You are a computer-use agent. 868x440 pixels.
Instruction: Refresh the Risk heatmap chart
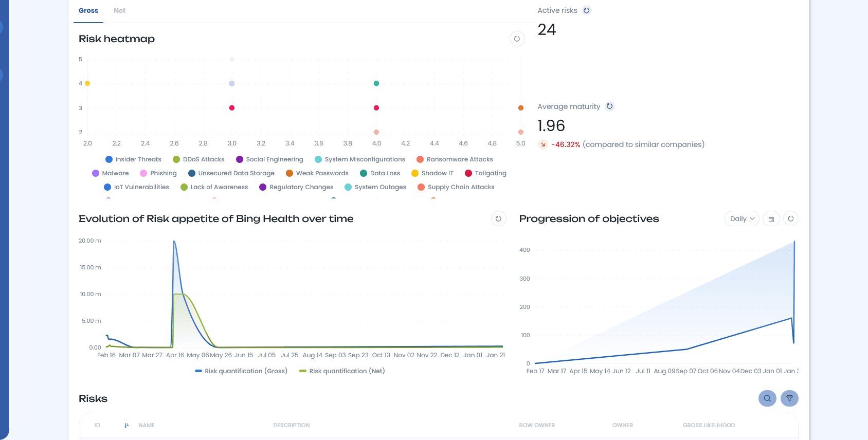[x=517, y=39]
